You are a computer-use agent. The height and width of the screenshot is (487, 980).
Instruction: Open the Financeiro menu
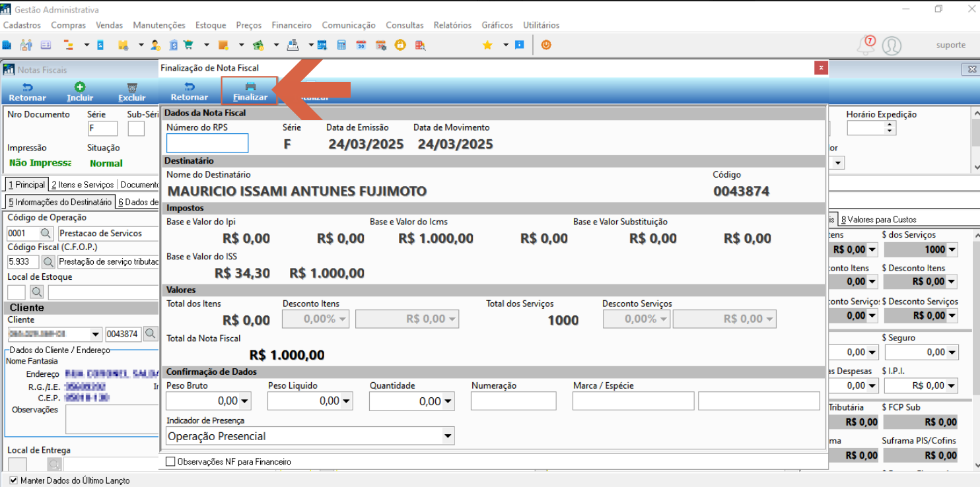pos(291,25)
